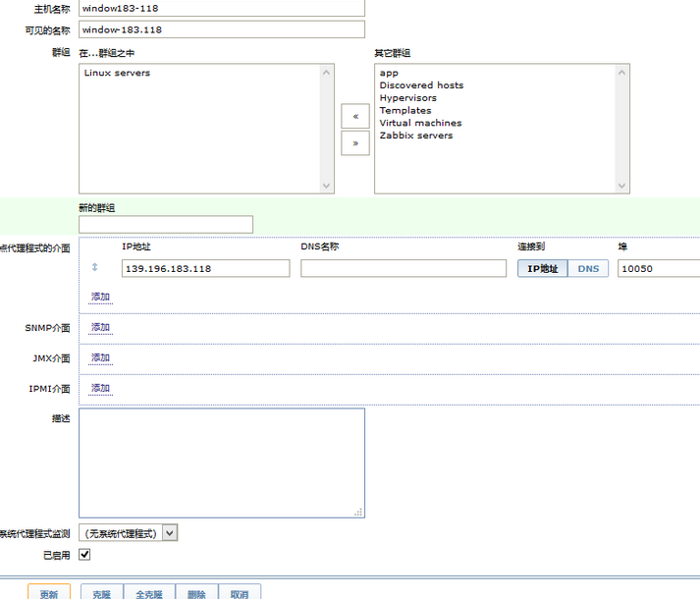Open the proxy dropdown showing 无系统代理程式
The image size is (700, 599).
point(129,532)
